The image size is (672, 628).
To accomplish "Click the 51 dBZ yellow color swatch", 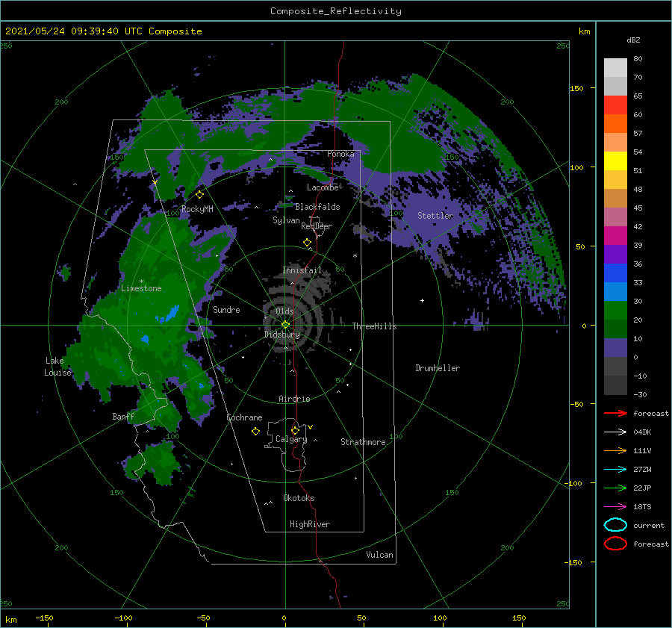I will 615,161.
